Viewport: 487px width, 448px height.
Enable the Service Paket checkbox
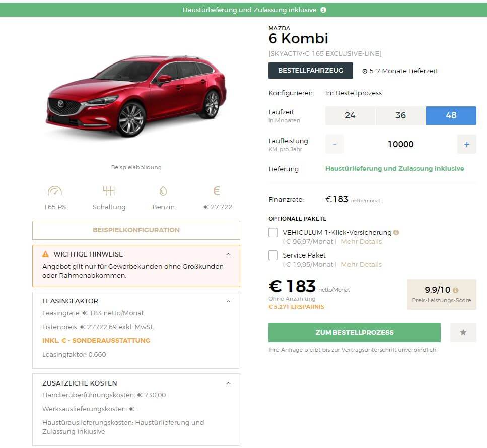click(273, 255)
